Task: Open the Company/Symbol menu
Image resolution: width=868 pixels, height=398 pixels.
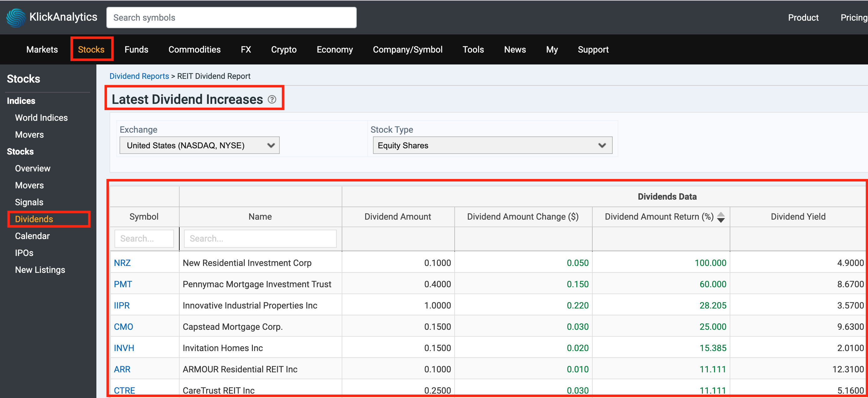Action: pos(407,49)
